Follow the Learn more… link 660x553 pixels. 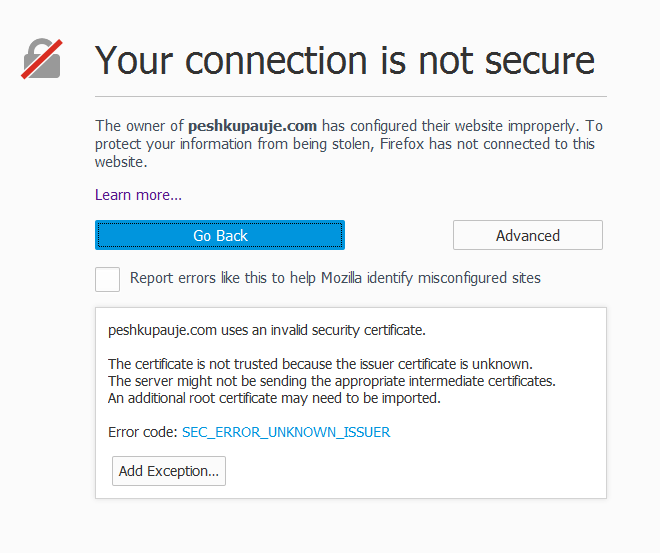click(138, 195)
